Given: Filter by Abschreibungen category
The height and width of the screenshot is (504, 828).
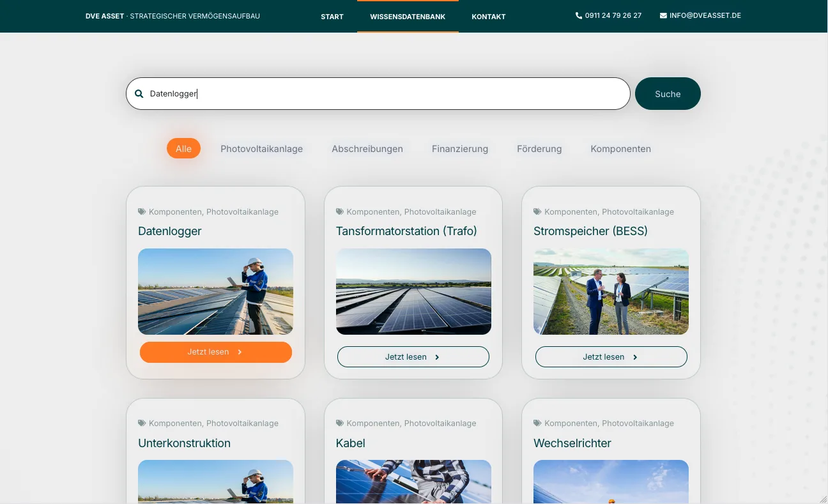Looking at the screenshot, I should [367, 149].
